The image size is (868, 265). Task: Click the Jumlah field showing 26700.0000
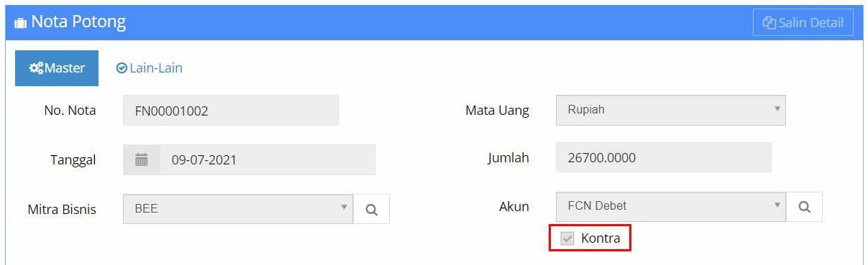pyautogui.click(x=664, y=157)
